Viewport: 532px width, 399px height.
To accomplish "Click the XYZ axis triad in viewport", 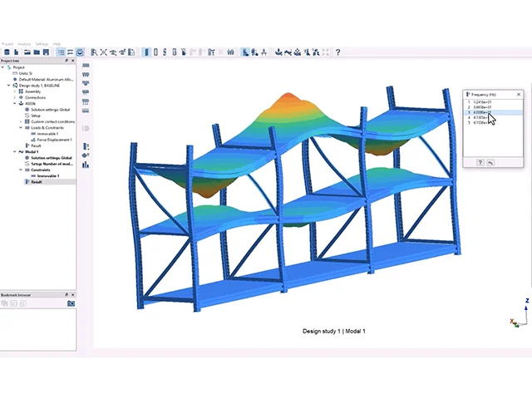I will coord(520,313).
